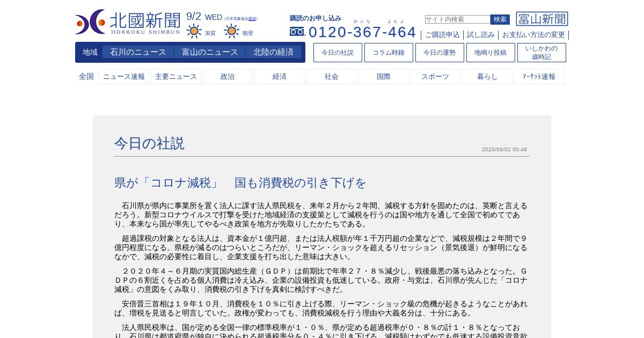
Task: Click the sunny weather icon for 加賀
Action: [194, 31]
